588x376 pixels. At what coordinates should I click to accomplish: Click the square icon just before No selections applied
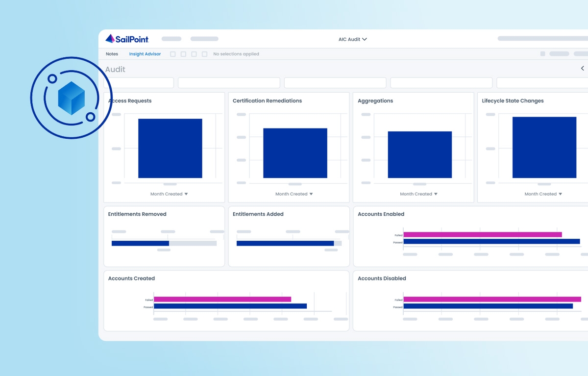coord(204,54)
